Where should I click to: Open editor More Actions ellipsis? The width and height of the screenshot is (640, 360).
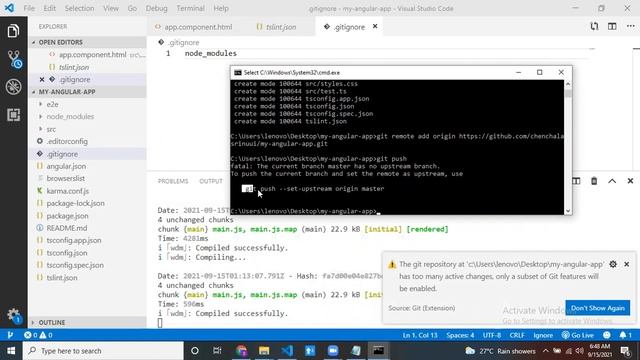(630, 27)
